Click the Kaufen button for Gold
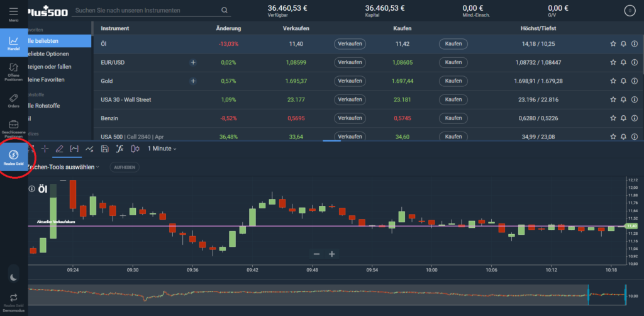 (x=453, y=81)
